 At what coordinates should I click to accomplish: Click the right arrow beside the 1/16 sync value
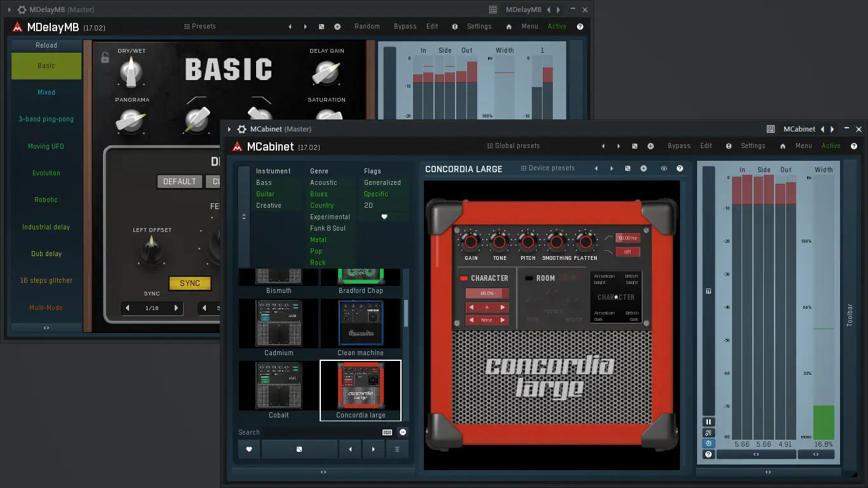(177, 308)
